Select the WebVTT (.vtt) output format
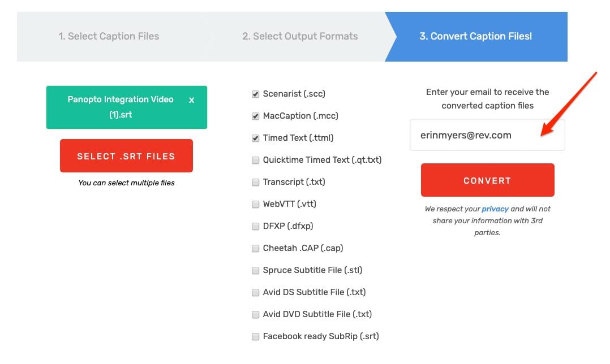 point(256,205)
